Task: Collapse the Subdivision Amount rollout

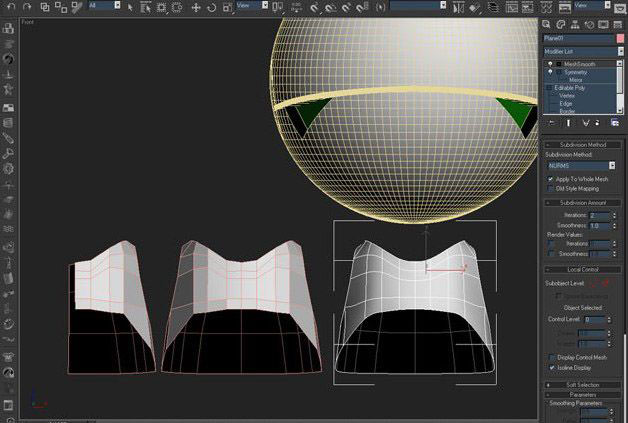Action: (x=583, y=202)
